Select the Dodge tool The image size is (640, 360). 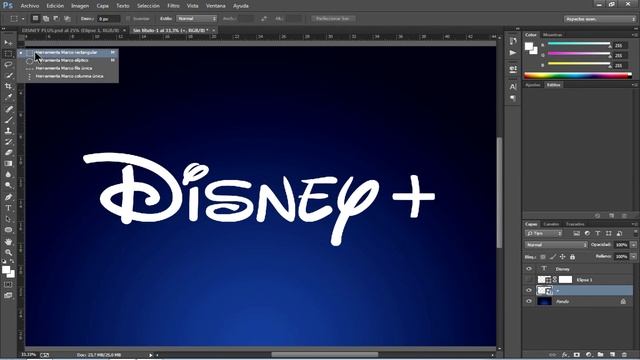[x=8, y=185]
